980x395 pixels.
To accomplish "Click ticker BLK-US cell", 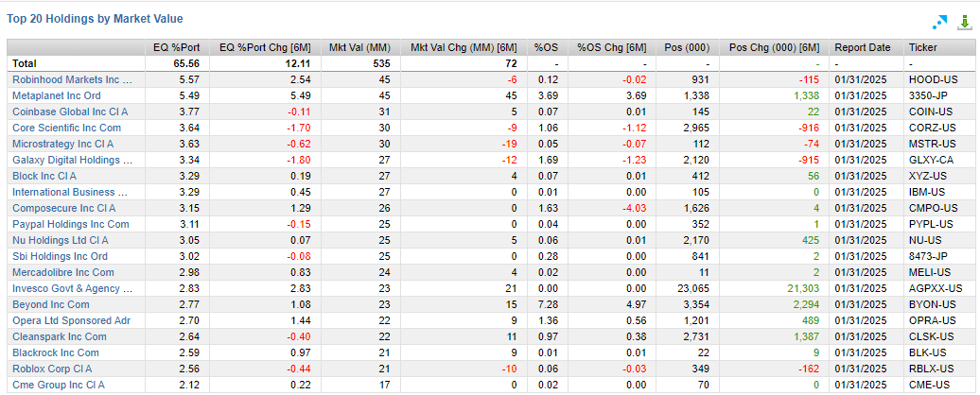I will (x=927, y=353).
